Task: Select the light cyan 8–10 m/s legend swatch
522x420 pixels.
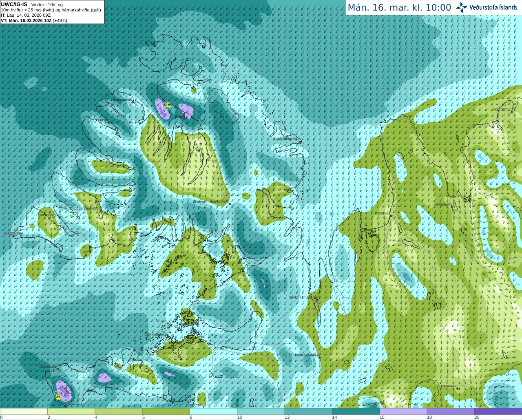Action: tap(213, 411)
